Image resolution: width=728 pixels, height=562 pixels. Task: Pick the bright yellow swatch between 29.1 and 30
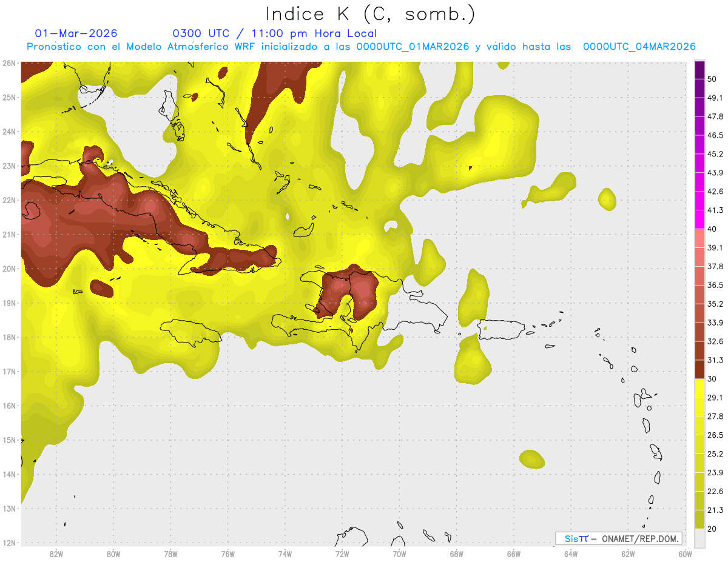[699, 388]
